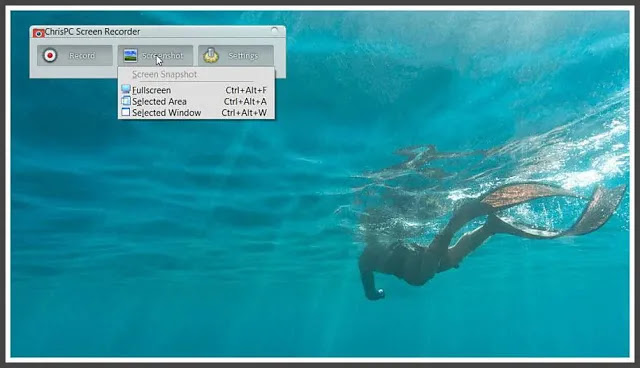Choose Selected Window snapshot option

coord(196,113)
